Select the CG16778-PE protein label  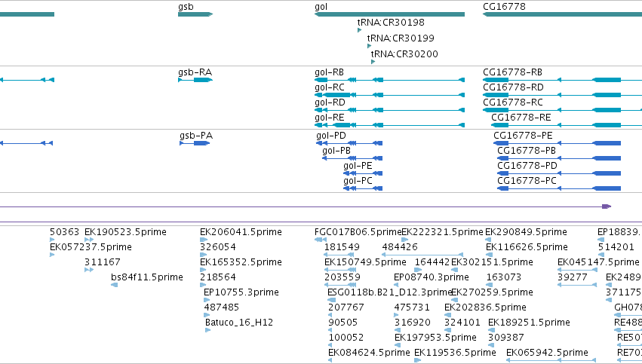(523, 136)
